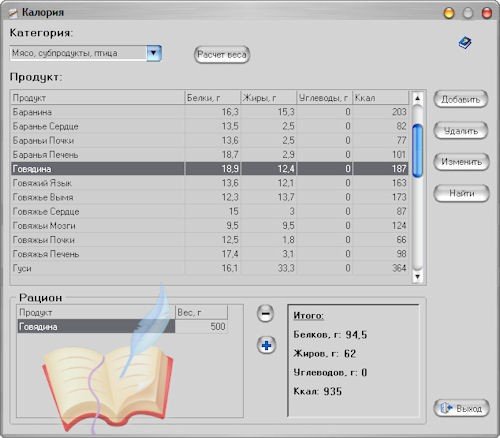Click the Добавить button

pyautogui.click(x=461, y=99)
